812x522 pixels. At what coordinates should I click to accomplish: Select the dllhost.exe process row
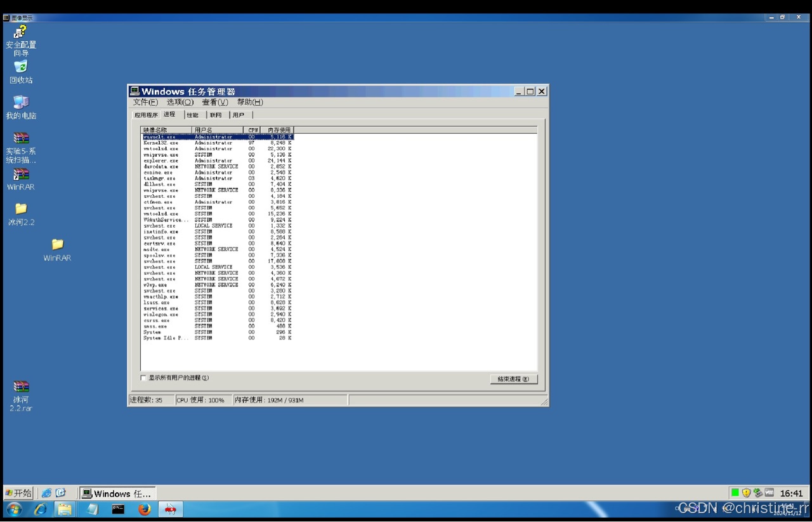(217, 185)
